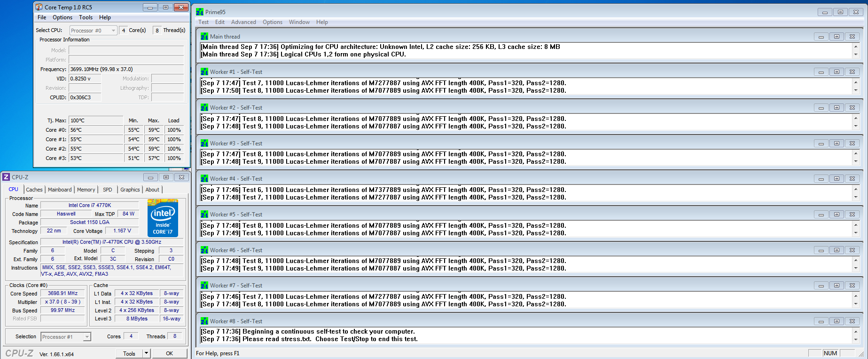Click the Core #0 temperature 56°C reading
The image size is (868, 359).
point(96,130)
